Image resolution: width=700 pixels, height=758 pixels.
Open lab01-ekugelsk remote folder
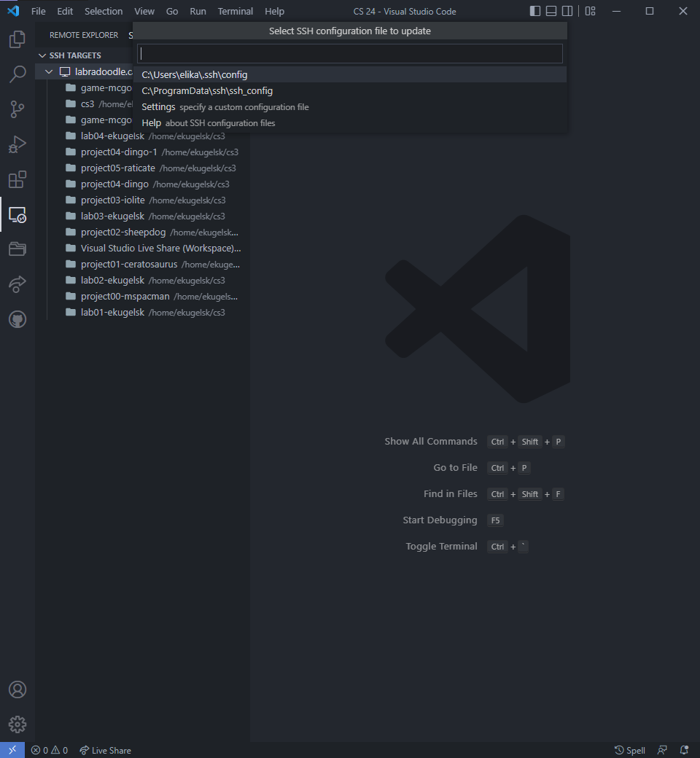click(x=143, y=312)
